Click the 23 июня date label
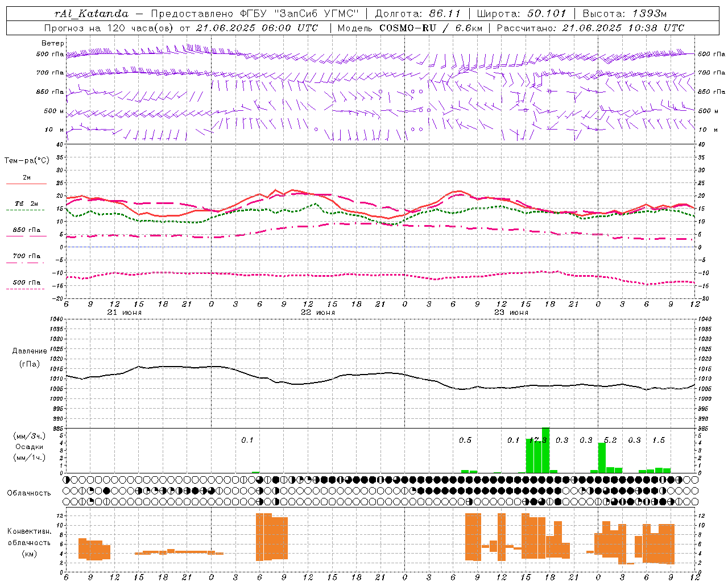 click(511, 313)
